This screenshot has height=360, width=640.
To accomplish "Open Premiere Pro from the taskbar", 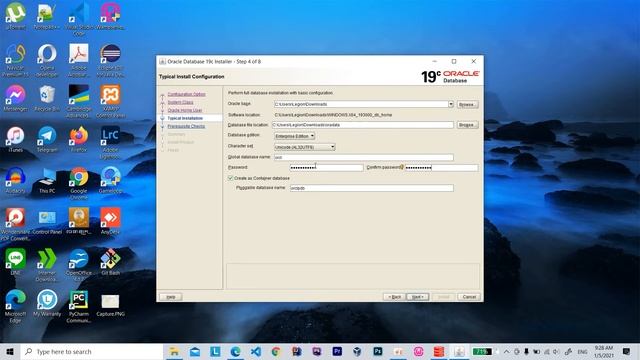I will point(337,351).
